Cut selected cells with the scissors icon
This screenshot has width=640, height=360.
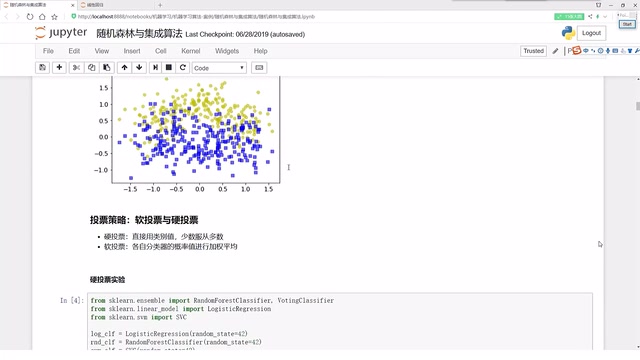(x=76, y=68)
